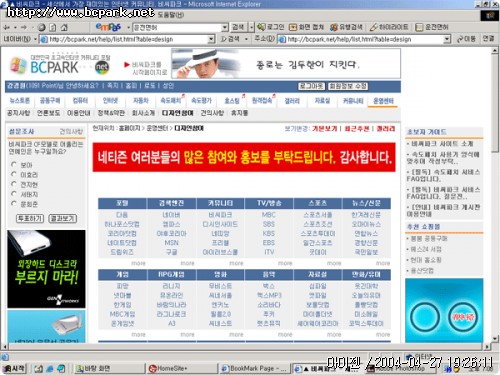Switch to the 공동구매 tab

point(50,100)
